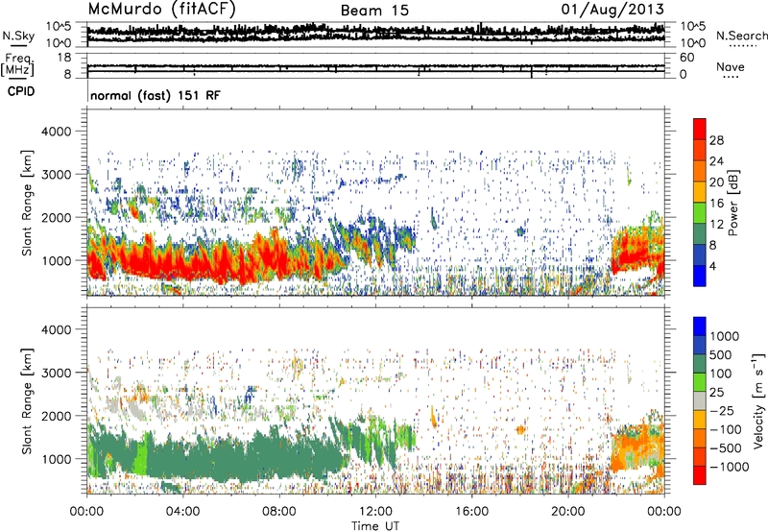Viewport: 768px width, 532px height.
Task: Click the '16:00' time tick label
Action: pos(471,512)
